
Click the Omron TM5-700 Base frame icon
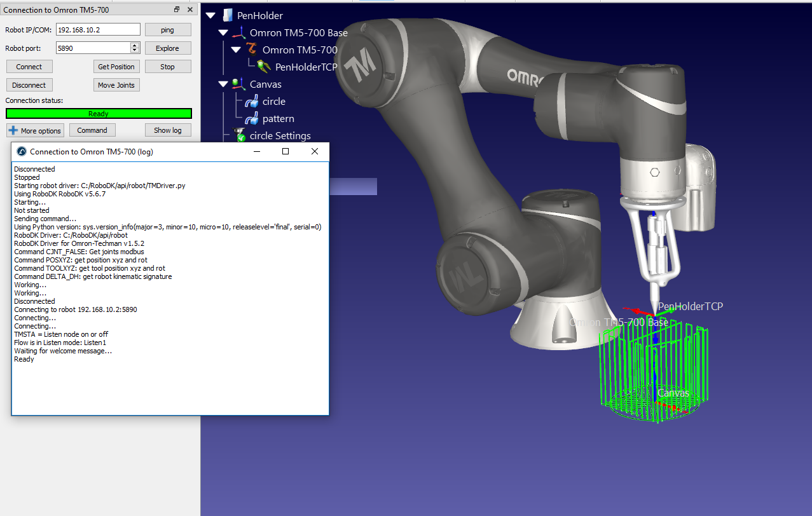click(x=239, y=33)
